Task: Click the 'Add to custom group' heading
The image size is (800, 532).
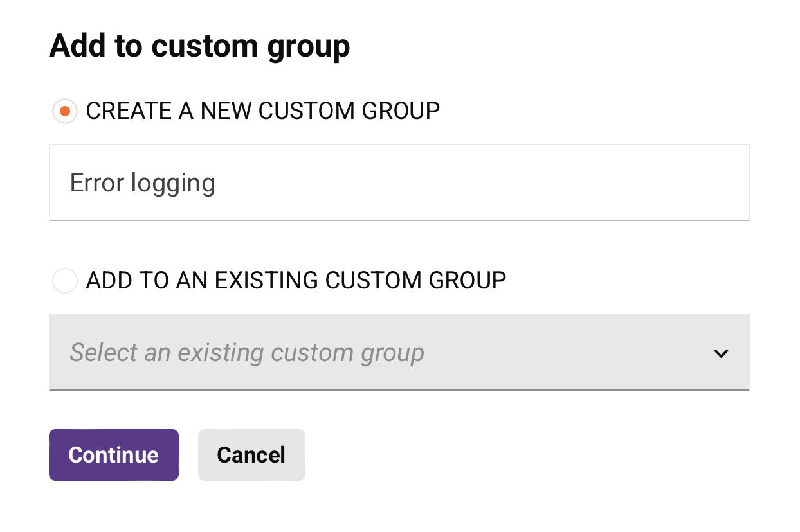Action: (x=199, y=45)
